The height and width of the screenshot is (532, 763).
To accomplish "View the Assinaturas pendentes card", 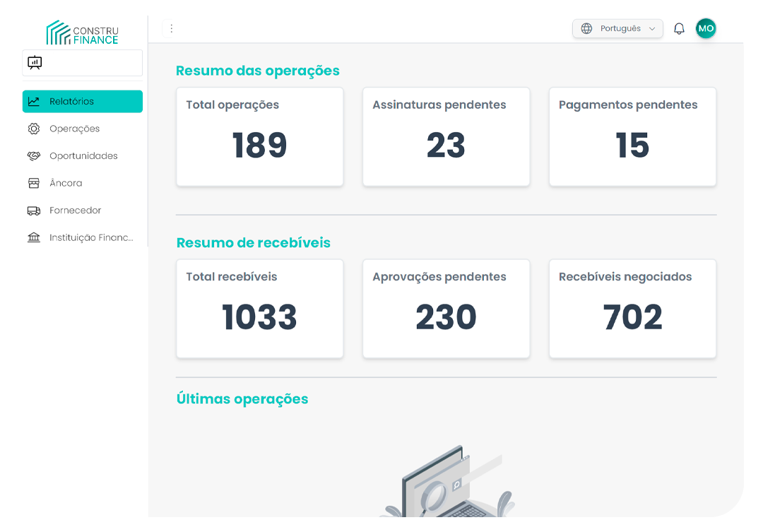I will point(446,137).
